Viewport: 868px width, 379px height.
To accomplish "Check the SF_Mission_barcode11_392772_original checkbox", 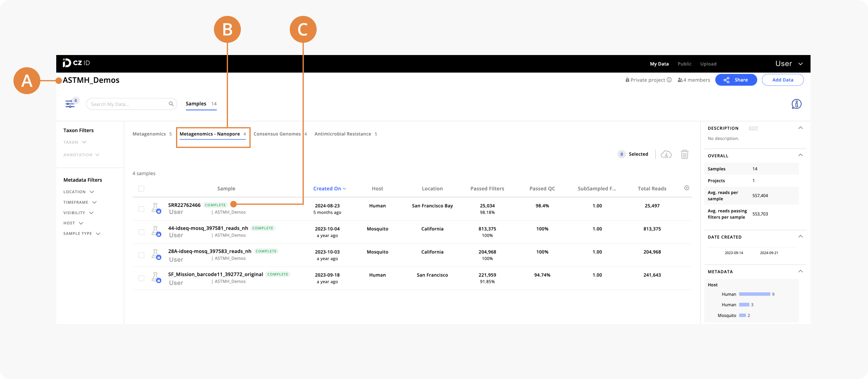I will pyautogui.click(x=141, y=278).
